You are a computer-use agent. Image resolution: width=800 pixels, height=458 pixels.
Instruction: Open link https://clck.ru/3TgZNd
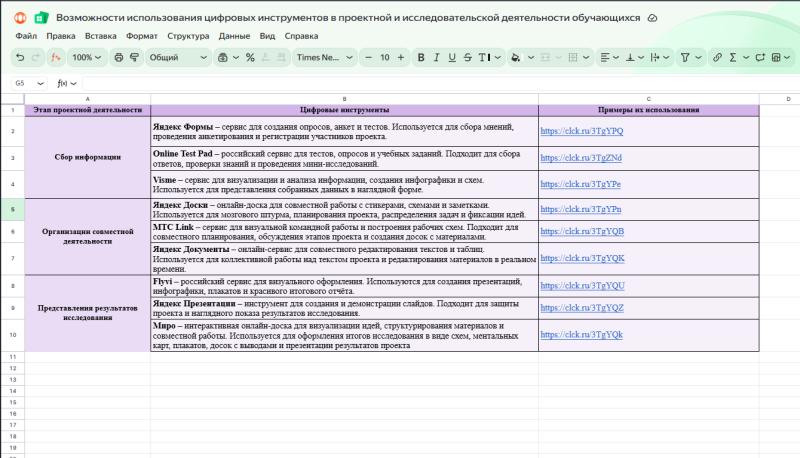point(581,158)
